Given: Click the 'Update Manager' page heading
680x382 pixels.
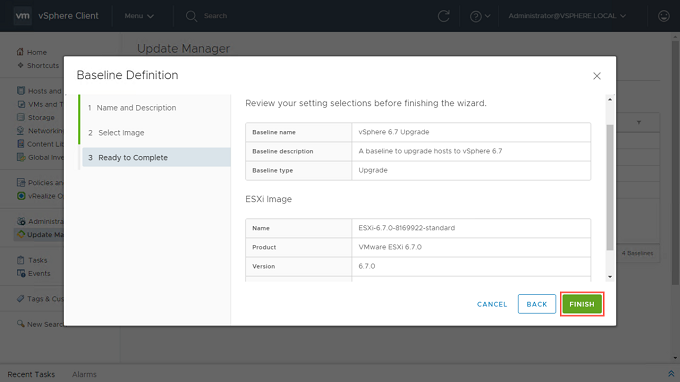Looking at the screenshot, I should click(183, 49).
